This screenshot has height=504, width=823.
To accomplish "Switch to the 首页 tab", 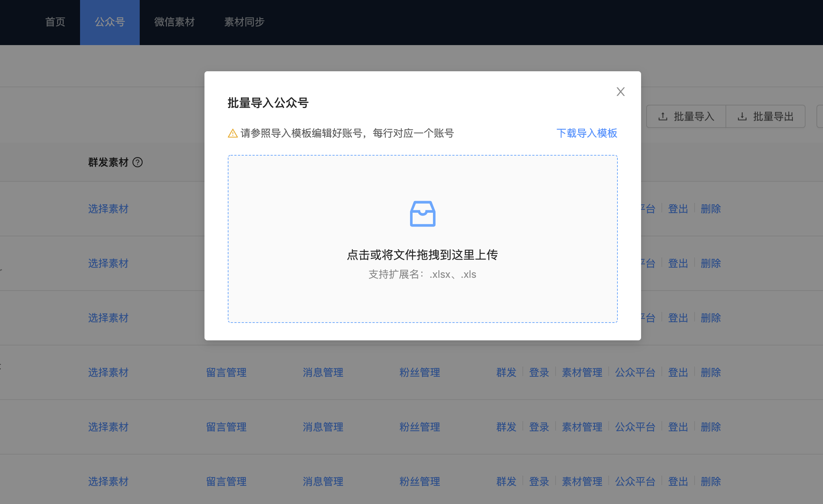I will [55, 22].
